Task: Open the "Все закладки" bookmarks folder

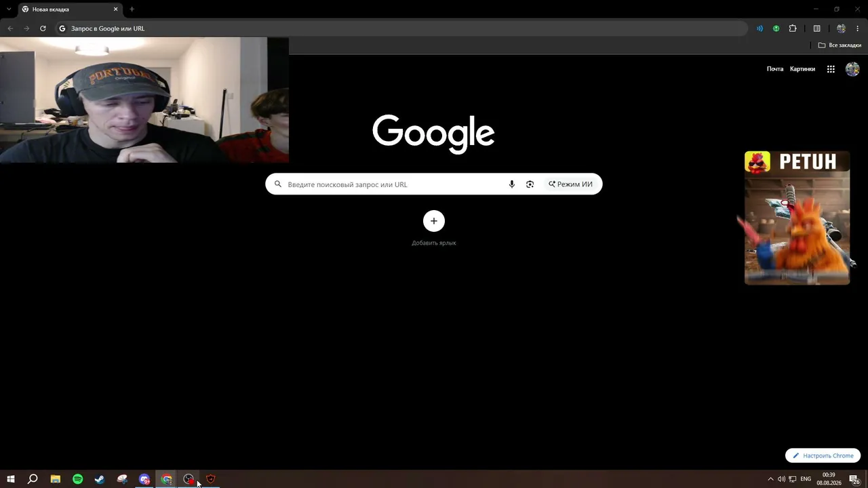Action: click(x=840, y=45)
